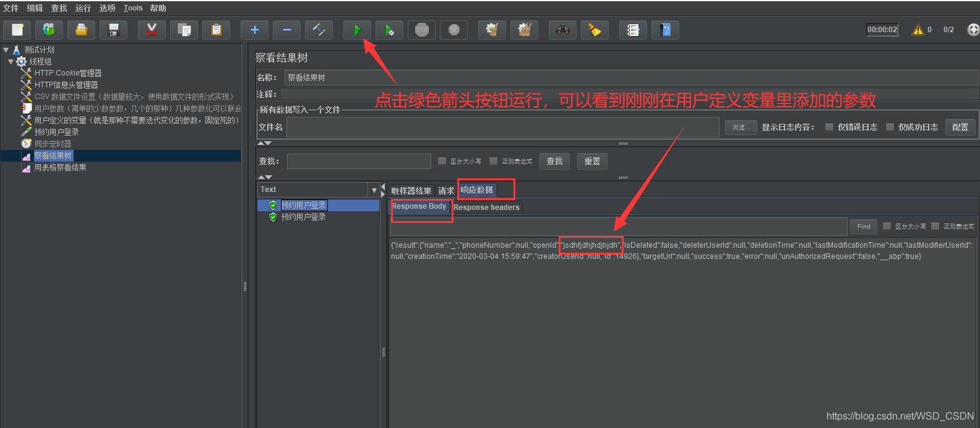
Task: Click the response Find text field
Action: click(x=619, y=227)
